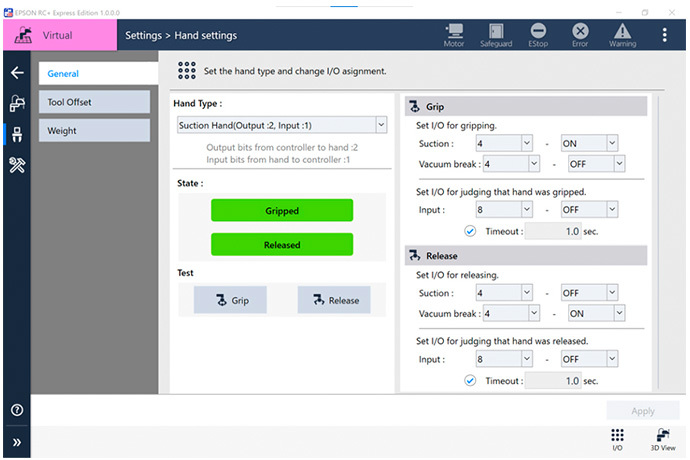This screenshot has height=460, width=690.
Task: Click the Error status icon
Action: click(579, 34)
